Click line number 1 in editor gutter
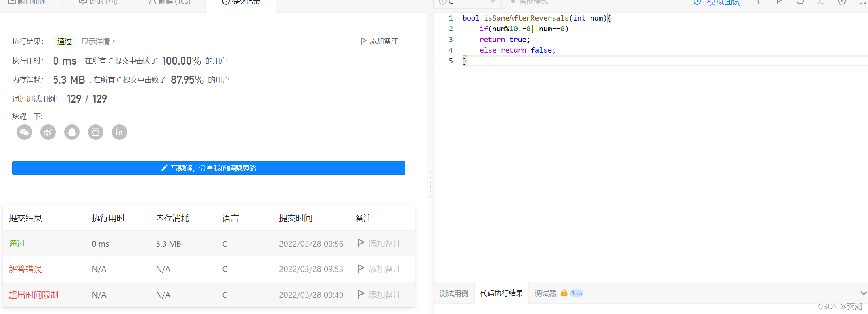 pos(451,18)
